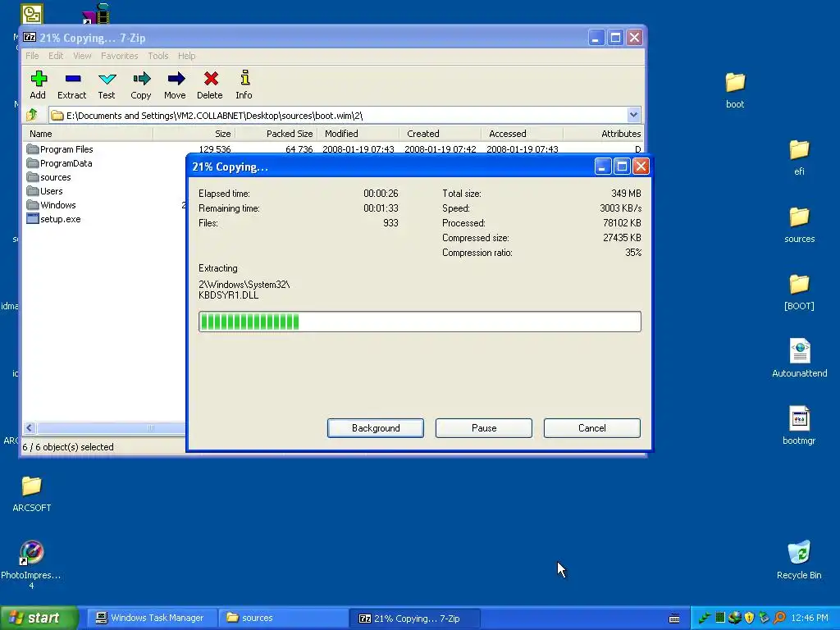Click the security shield tray icon
This screenshot has height=630, width=840.
point(750,618)
